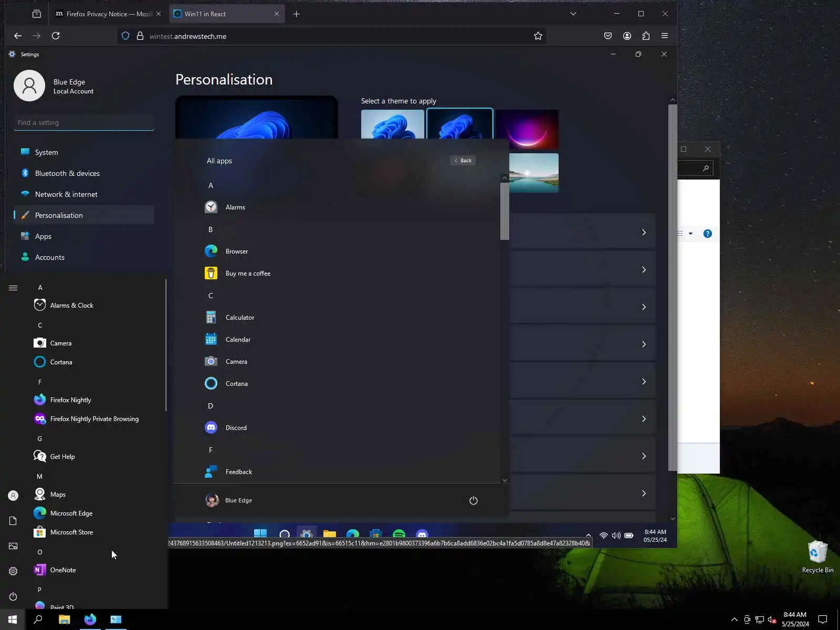The width and height of the screenshot is (840, 630).
Task: Select the Win11 in React tab
Action: click(x=227, y=14)
